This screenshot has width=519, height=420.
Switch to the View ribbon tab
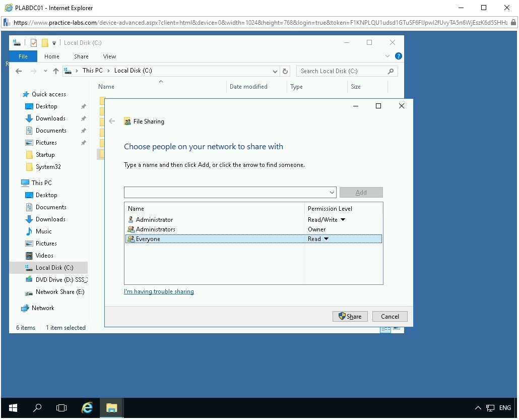point(109,56)
